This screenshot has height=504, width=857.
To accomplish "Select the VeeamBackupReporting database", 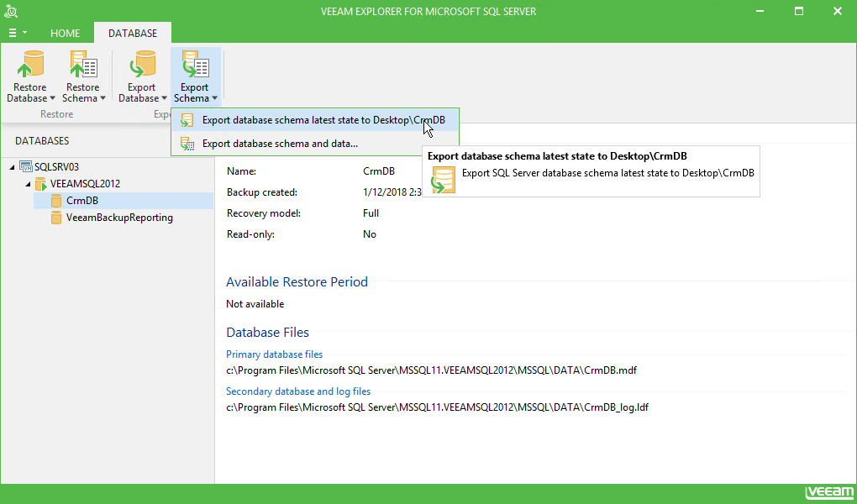I will coord(119,218).
